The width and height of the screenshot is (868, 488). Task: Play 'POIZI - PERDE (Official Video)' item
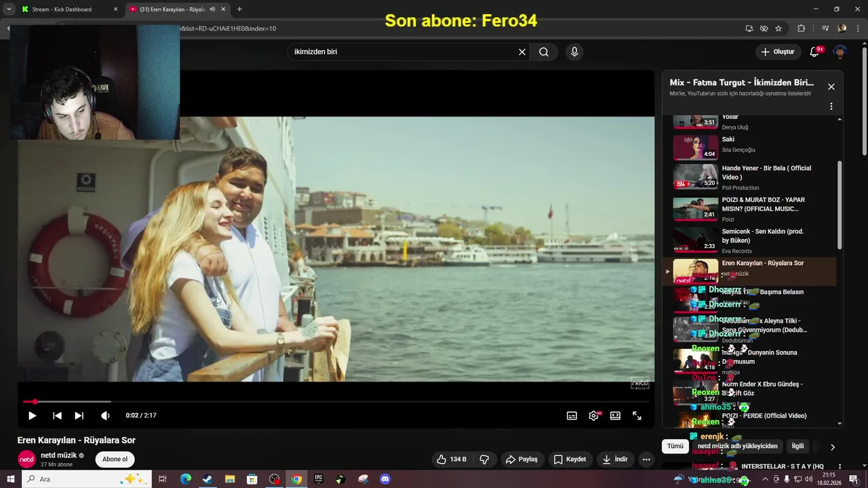pos(749,420)
